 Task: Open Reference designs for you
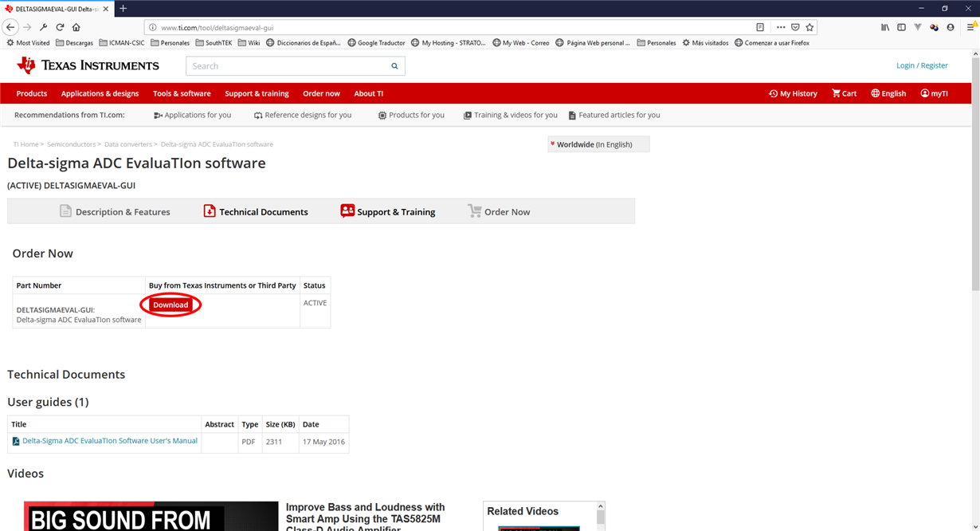click(x=303, y=115)
